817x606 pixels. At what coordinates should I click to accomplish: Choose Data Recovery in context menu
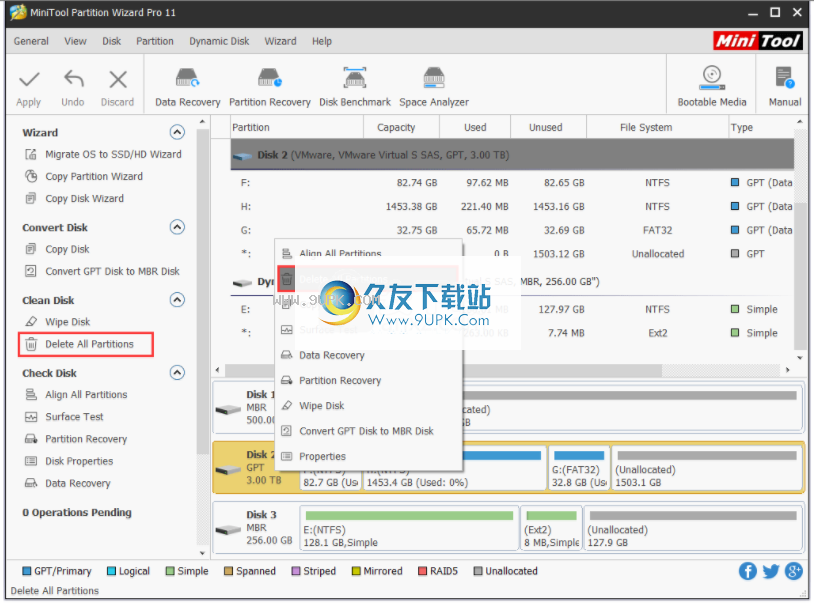[331, 355]
